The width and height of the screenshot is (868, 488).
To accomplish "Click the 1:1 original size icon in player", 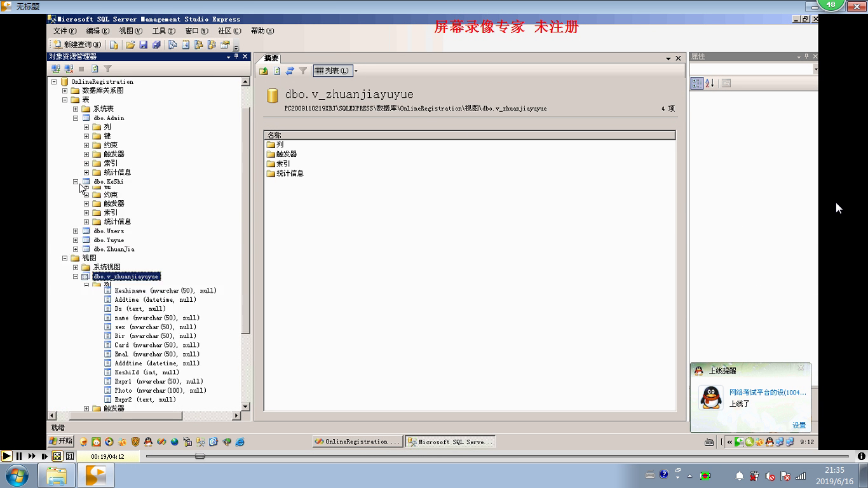I will [70, 456].
